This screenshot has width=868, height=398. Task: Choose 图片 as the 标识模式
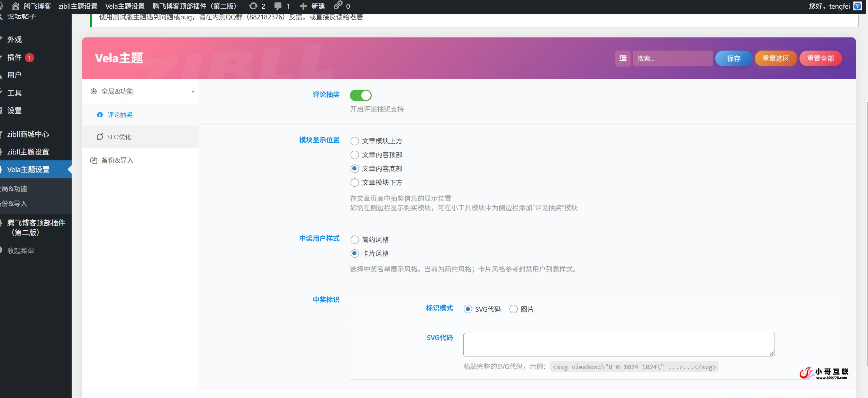click(x=513, y=309)
